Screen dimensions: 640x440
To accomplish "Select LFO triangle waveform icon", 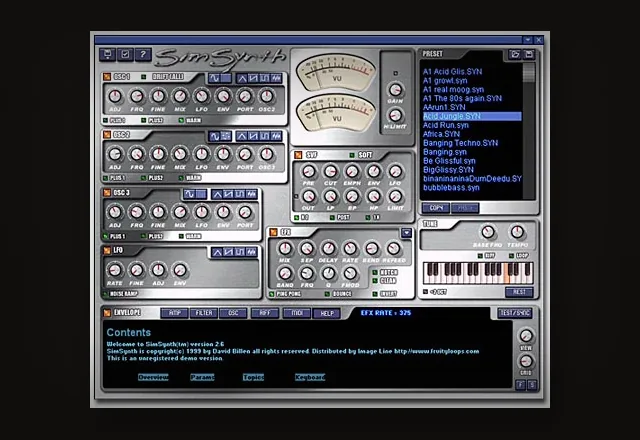I will (217, 252).
